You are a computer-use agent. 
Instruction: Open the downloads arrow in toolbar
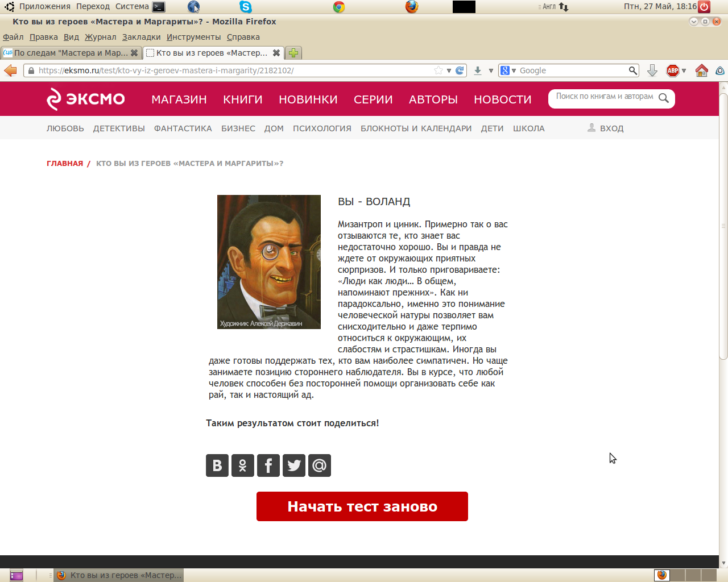tap(478, 70)
